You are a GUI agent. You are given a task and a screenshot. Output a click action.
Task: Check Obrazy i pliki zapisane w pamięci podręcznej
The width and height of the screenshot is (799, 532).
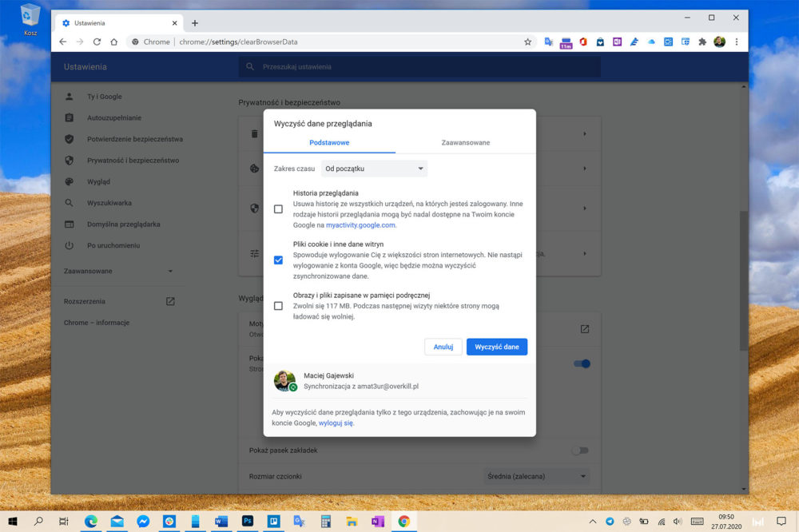click(278, 306)
